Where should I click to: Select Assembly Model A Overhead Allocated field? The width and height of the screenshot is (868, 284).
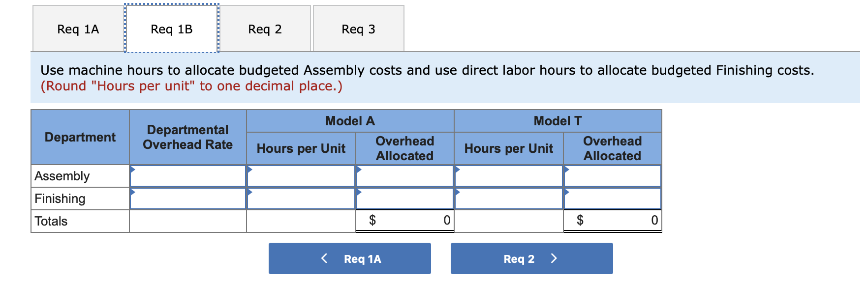click(x=405, y=176)
